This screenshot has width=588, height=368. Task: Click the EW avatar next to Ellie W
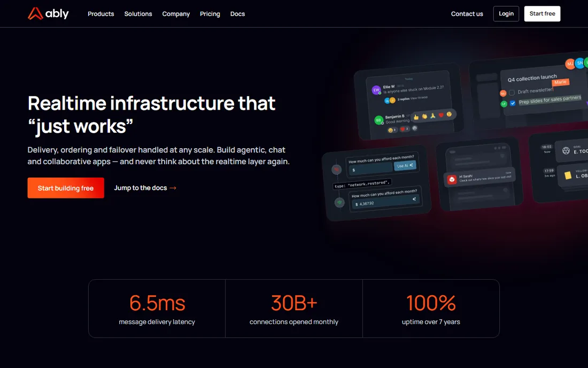click(x=376, y=90)
